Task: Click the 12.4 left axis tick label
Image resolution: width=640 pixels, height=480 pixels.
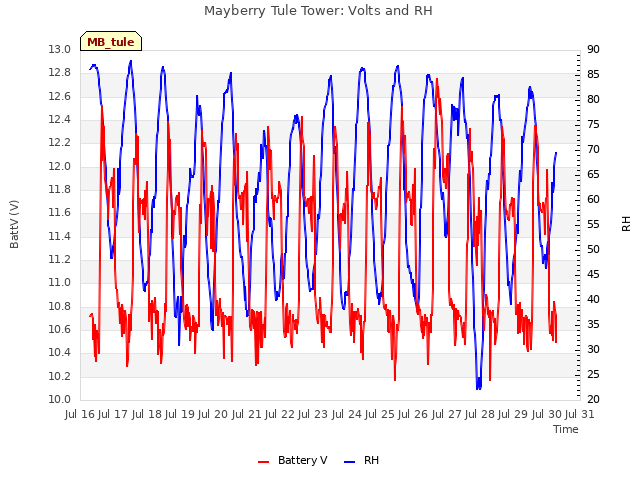Action: click(x=59, y=120)
